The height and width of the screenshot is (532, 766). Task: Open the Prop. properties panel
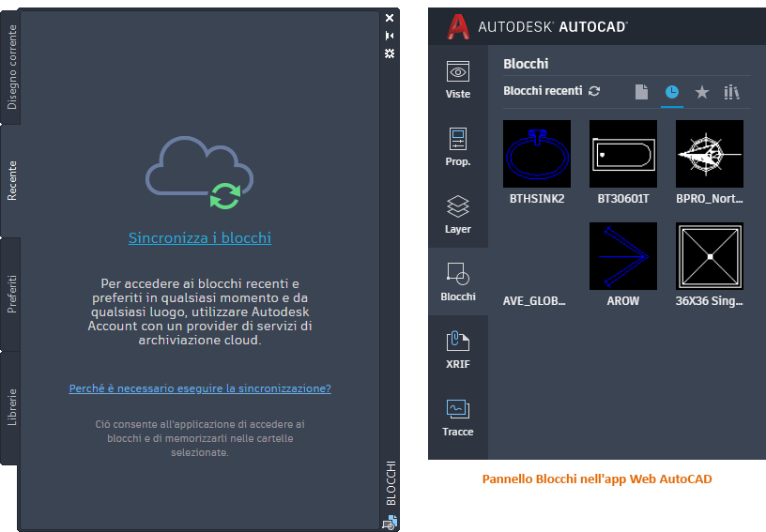coord(458,147)
